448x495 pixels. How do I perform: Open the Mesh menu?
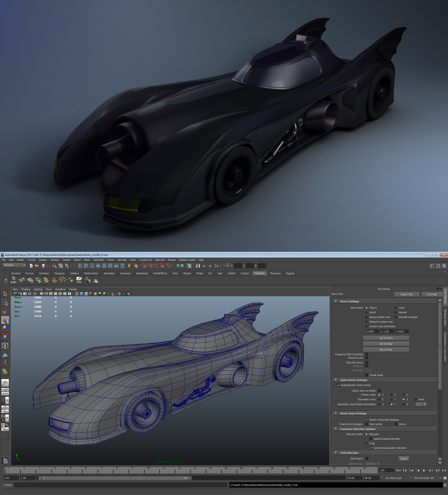[87, 260]
